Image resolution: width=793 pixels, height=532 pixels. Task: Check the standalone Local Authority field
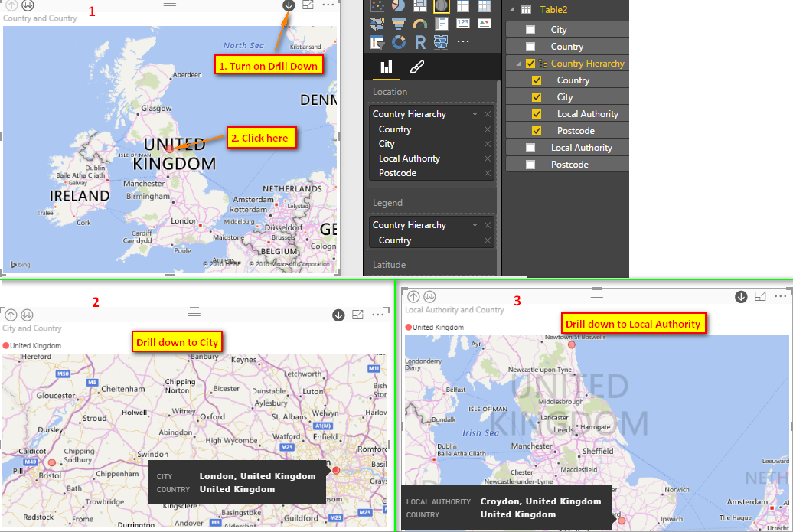[x=530, y=148]
